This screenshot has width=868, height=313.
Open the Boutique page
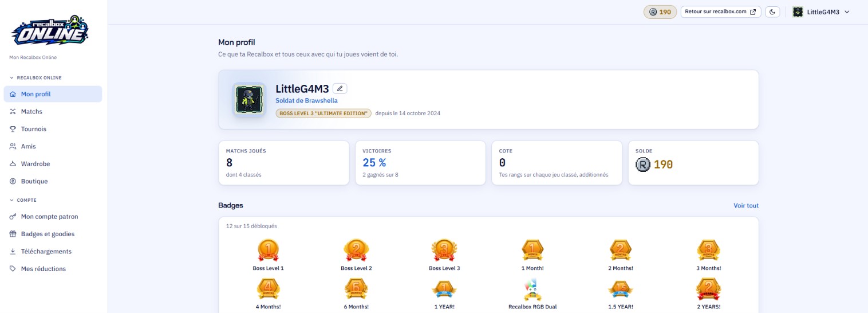tap(53, 181)
